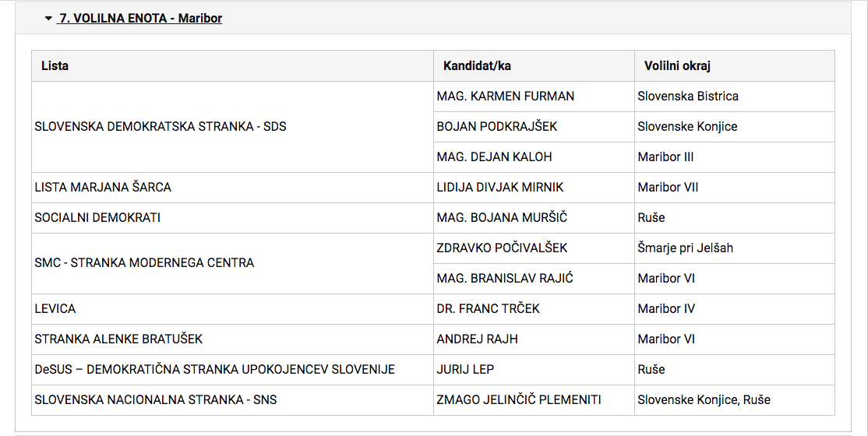Click the "7. VOLILNA ENOTA - Maribor" heading link

(140, 18)
